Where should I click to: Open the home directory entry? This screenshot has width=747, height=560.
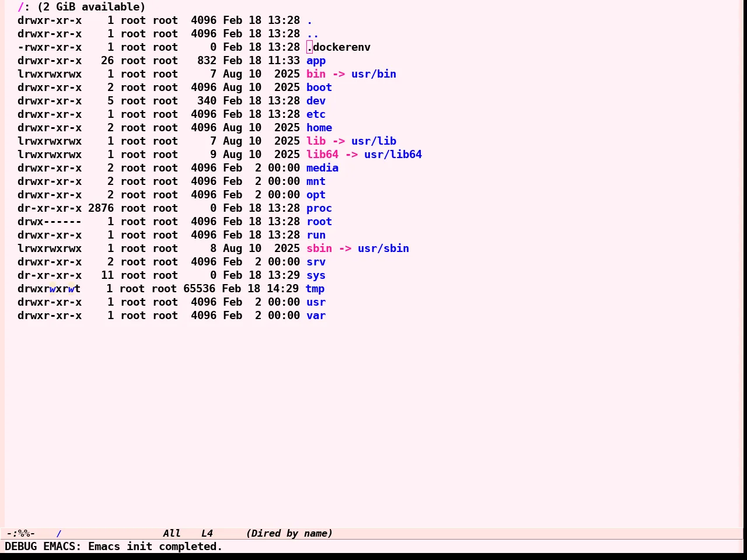pos(319,128)
